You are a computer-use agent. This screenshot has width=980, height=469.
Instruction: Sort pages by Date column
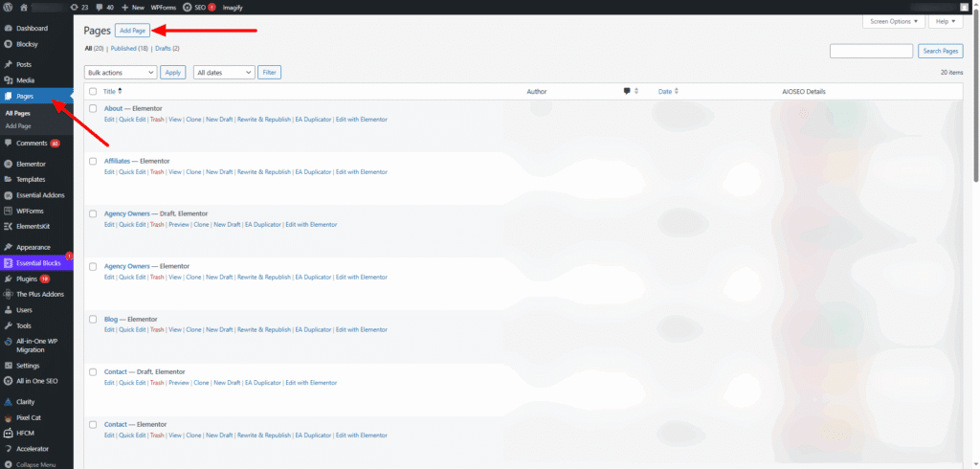(x=668, y=91)
